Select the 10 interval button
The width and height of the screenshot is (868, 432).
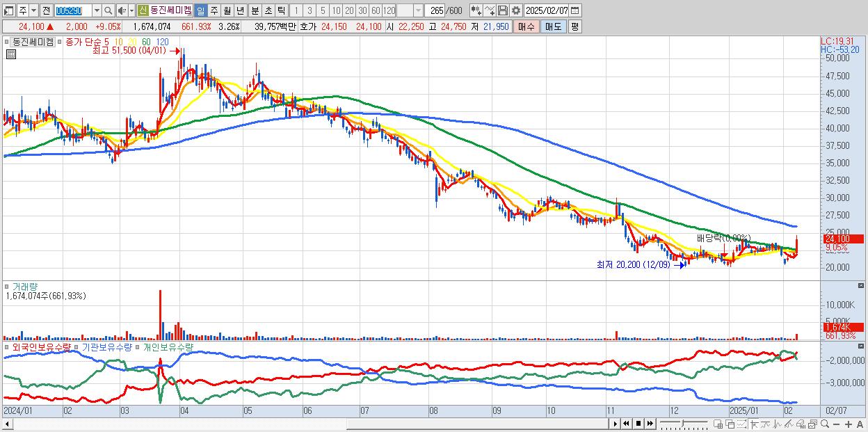pos(336,10)
